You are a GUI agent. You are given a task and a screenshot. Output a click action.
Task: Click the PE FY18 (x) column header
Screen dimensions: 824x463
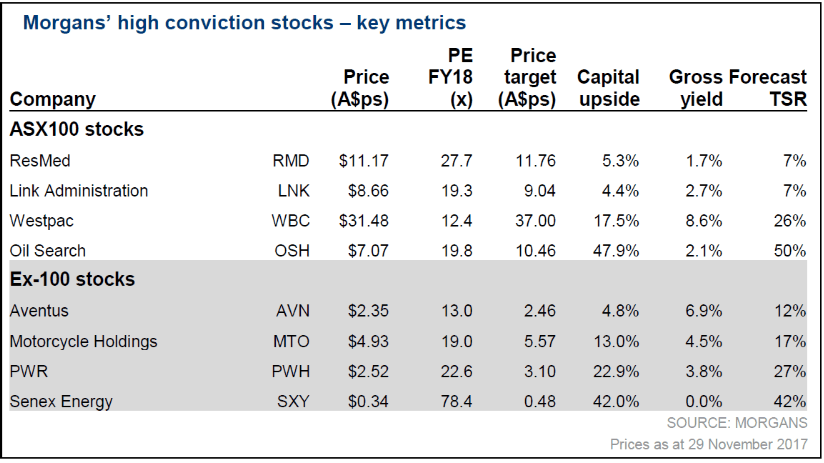[445, 77]
